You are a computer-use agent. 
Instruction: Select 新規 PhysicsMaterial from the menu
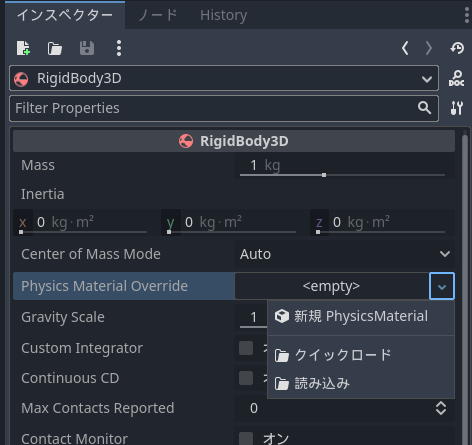pyautogui.click(x=361, y=316)
